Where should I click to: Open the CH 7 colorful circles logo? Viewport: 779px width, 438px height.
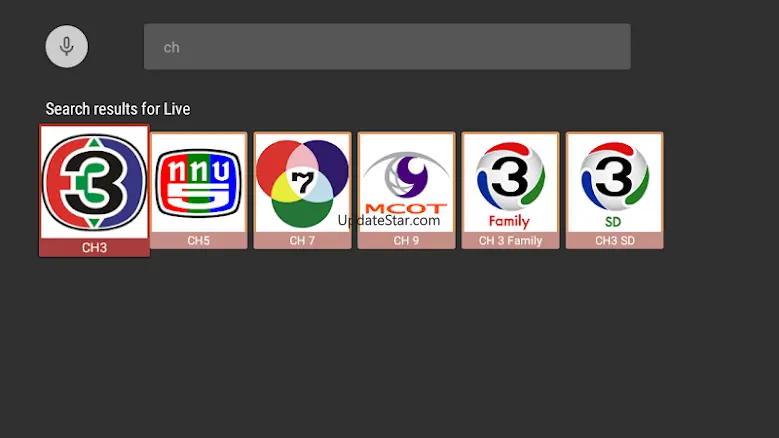[x=302, y=183]
